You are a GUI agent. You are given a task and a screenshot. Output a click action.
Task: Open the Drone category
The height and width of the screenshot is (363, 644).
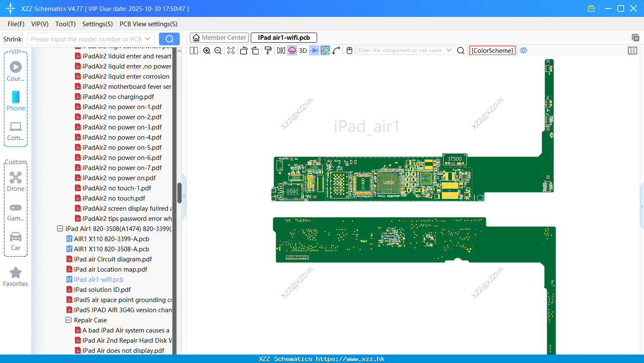tap(16, 181)
